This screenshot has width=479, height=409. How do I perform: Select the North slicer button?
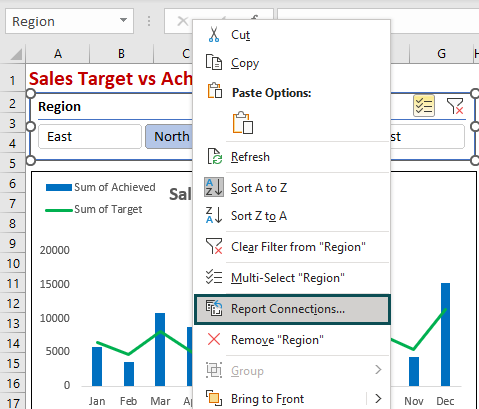click(x=169, y=137)
